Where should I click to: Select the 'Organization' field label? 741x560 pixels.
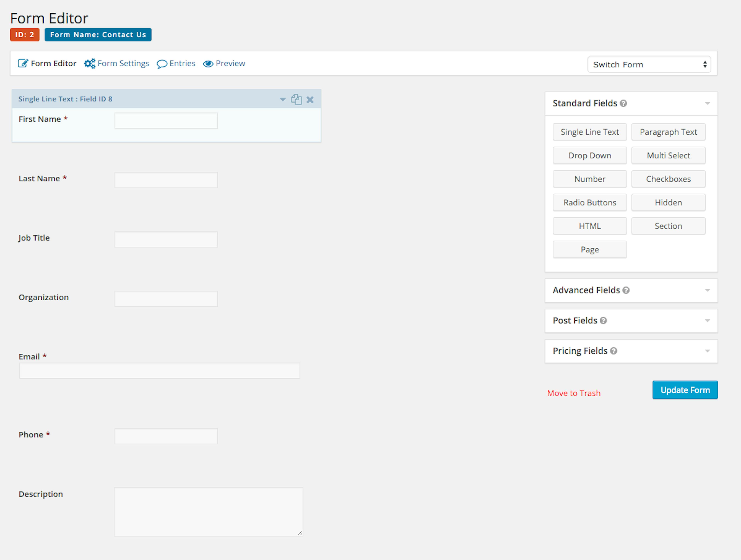point(44,297)
